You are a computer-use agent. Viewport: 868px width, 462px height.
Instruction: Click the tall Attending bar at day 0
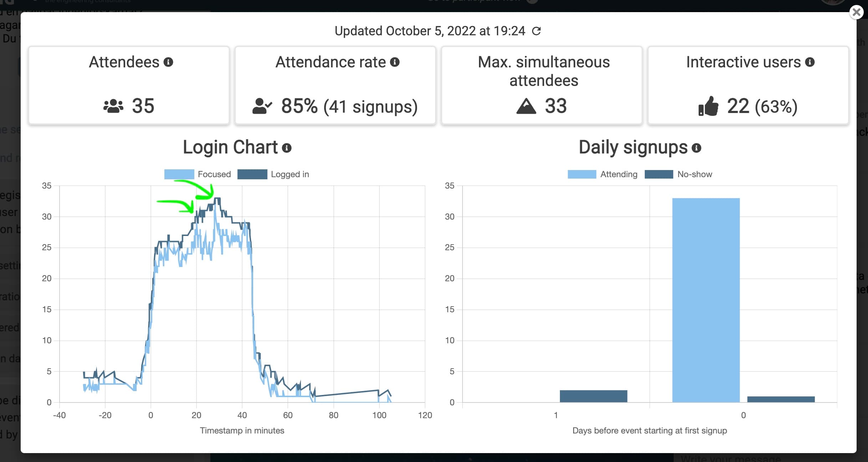click(x=706, y=299)
